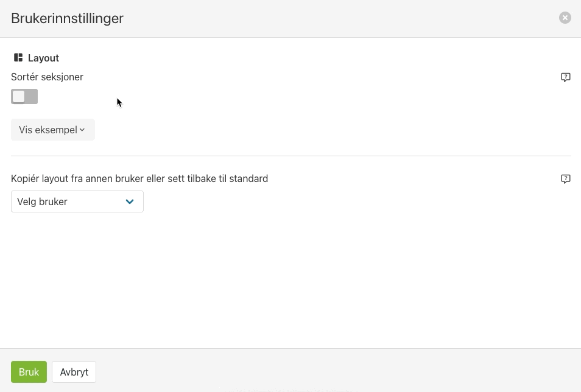Image resolution: width=581 pixels, height=392 pixels.
Task: Click empty white area below Velg bruker
Action: (290, 278)
